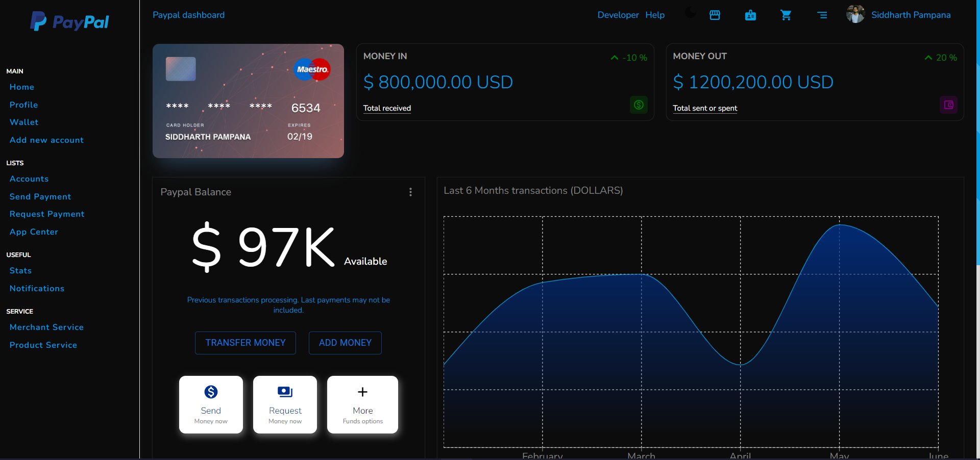Open the Total sent or spent link
The height and width of the screenshot is (460, 980).
(704, 108)
